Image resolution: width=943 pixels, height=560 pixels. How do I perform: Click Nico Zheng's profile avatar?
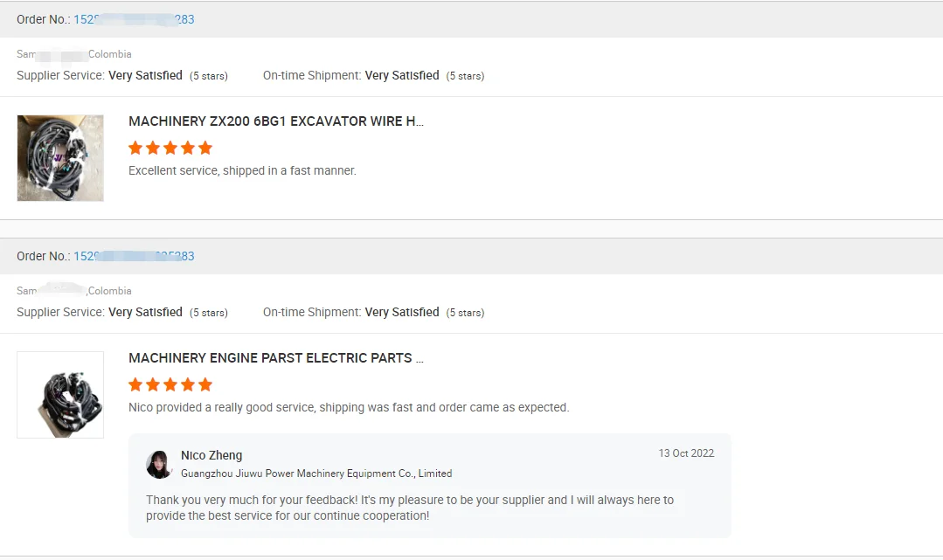tap(159, 464)
